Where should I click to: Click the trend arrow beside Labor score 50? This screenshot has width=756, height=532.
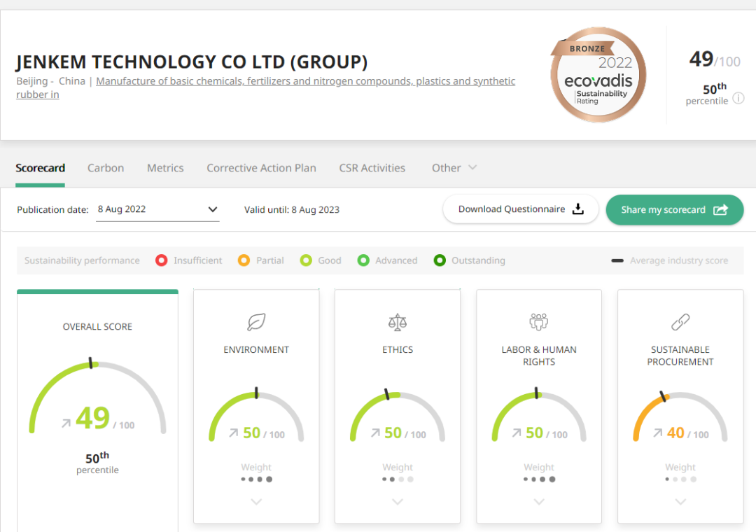pos(517,433)
